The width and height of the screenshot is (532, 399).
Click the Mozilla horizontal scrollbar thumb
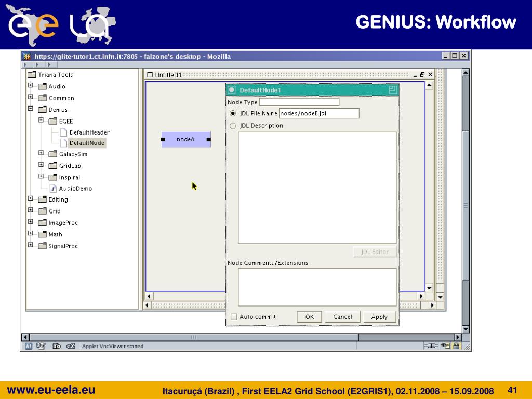coord(194,337)
